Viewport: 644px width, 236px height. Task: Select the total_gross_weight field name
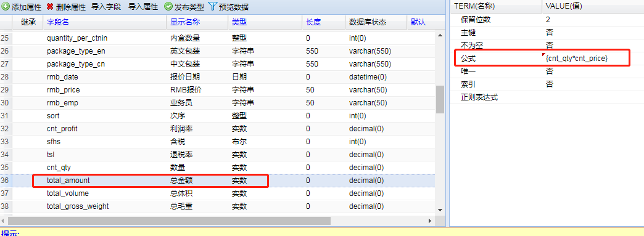tap(78, 206)
